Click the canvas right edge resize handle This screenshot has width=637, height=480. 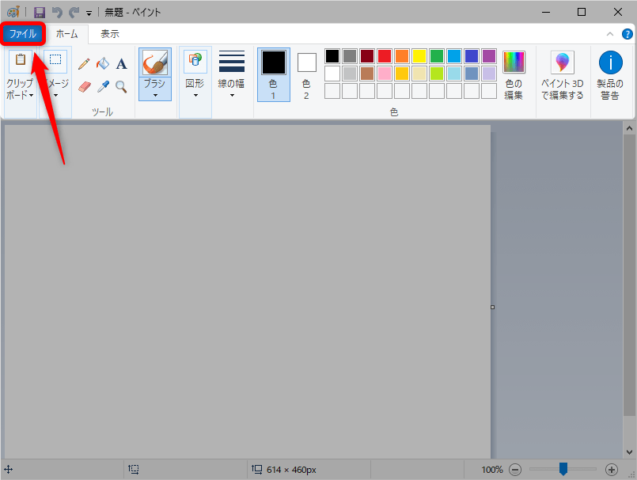point(492,307)
